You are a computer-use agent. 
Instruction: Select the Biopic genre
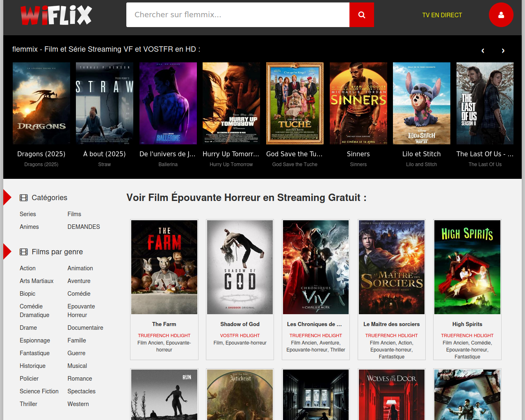pos(27,294)
